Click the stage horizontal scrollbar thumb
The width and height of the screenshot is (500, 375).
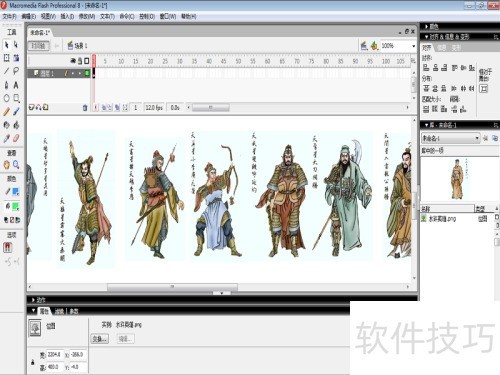point(172,287)
